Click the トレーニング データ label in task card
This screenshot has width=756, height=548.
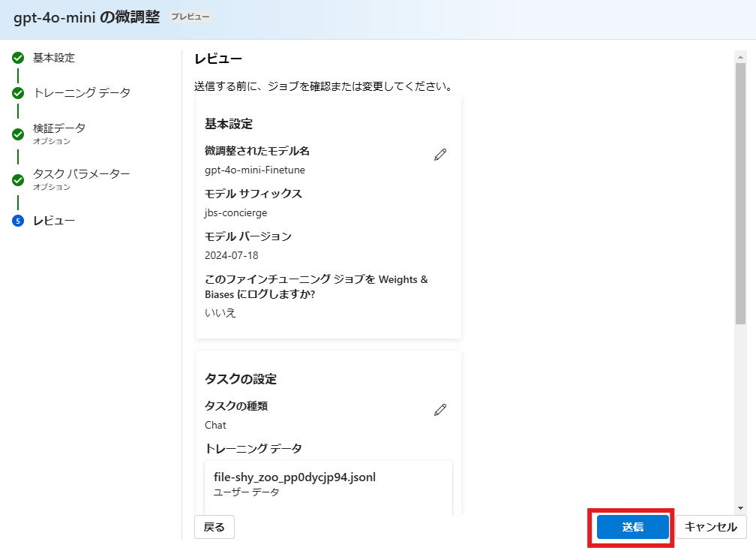point(253,449)
